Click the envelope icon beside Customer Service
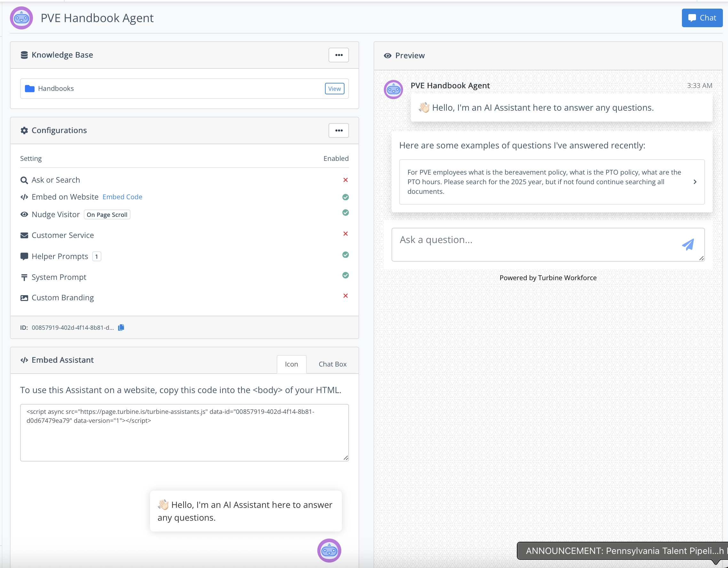 [x=24, y=235]
